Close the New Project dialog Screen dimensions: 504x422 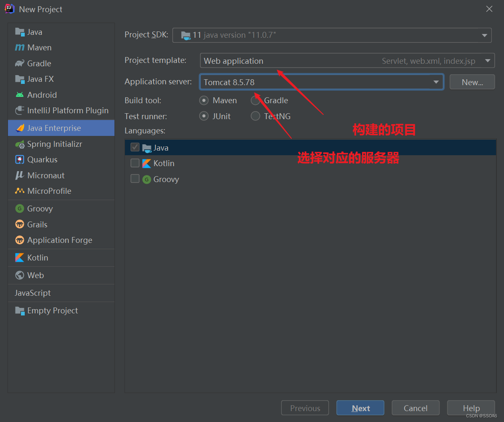[489, 9]
